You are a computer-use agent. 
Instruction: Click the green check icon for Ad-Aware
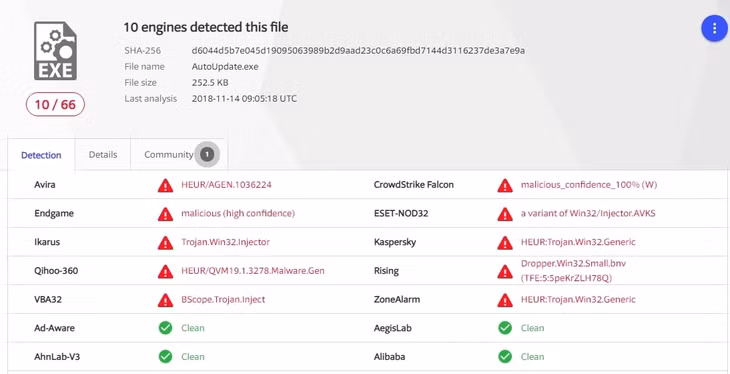pyautogui.click(x=165, y=328)
